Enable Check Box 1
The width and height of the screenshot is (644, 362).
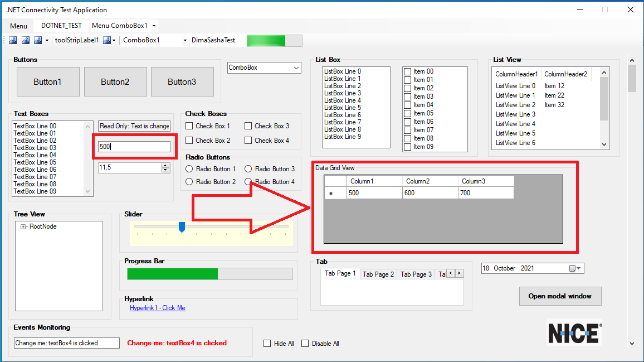pos(189,126)
